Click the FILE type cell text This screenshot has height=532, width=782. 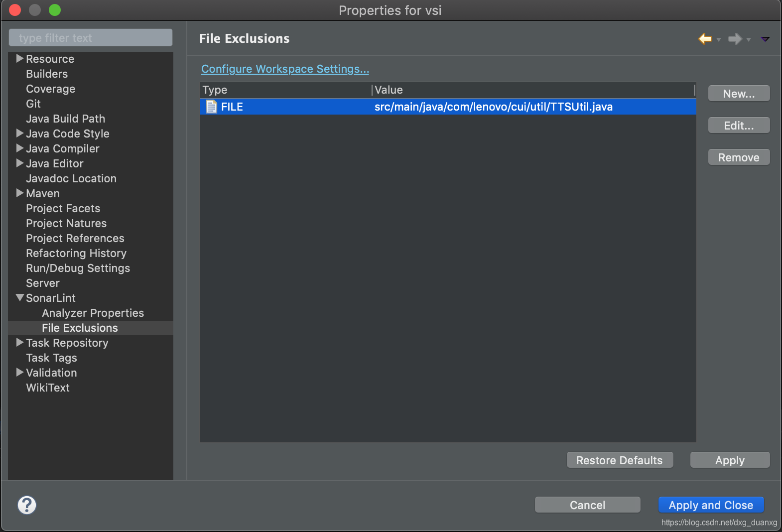(232, 107)
